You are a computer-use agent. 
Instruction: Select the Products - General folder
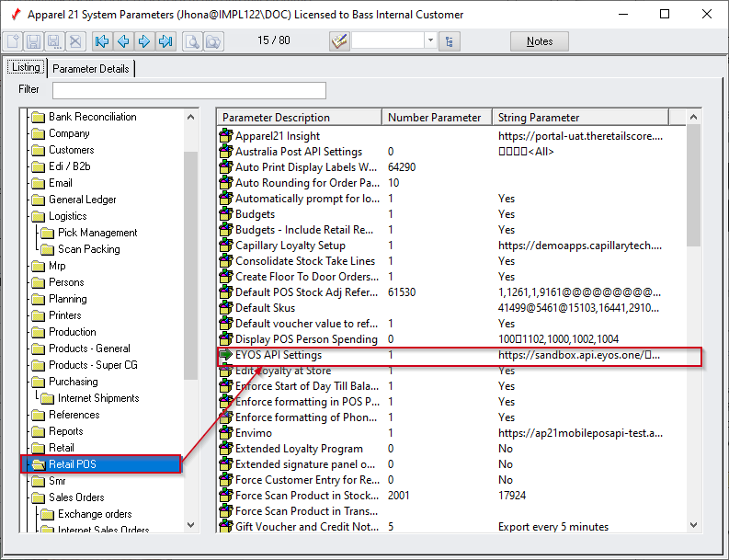(81, 349)
